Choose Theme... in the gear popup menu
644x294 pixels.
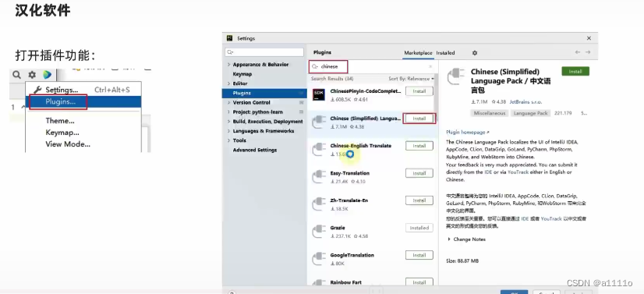coord(83,121)
